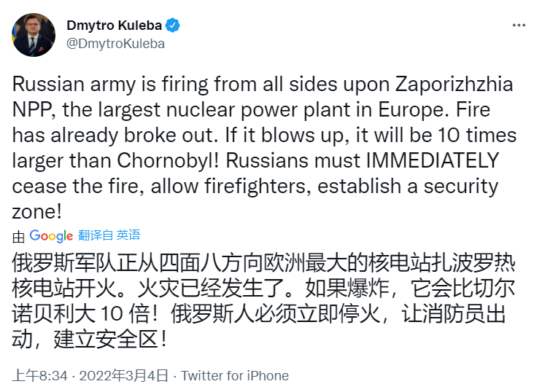Click the 由 label before Google
The height and width of the screenshot is (392, 542).
pyautogui.click(x=18, y=237)
